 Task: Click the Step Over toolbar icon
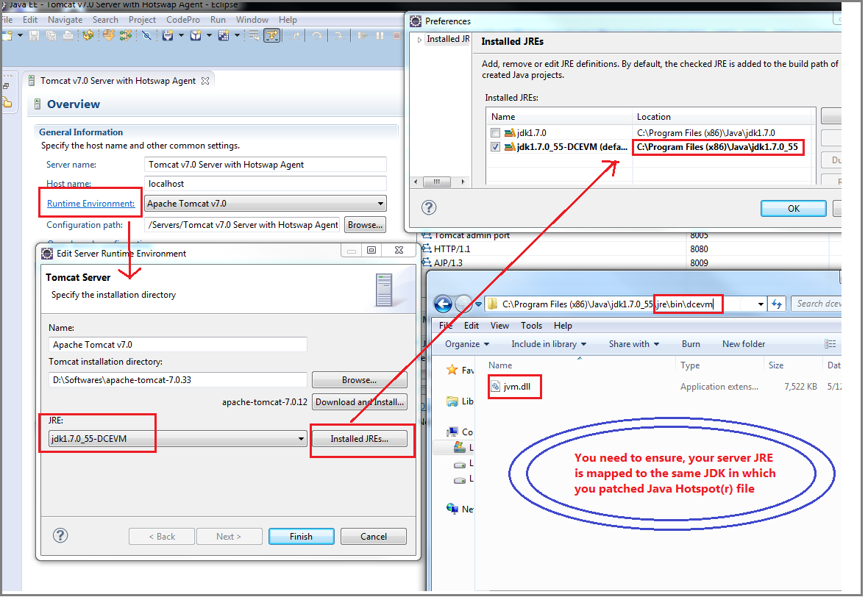pyautogui.click(x=316, y=35)
